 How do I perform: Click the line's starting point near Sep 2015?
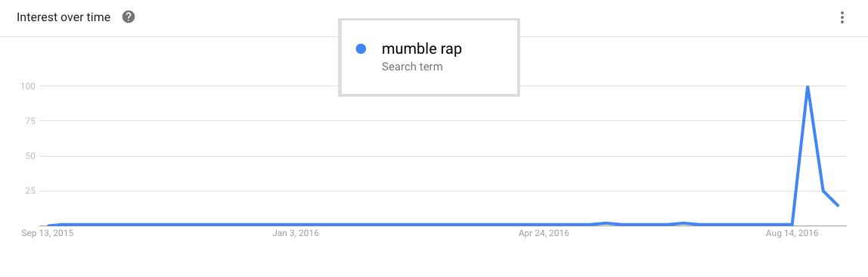pos(48,226)
